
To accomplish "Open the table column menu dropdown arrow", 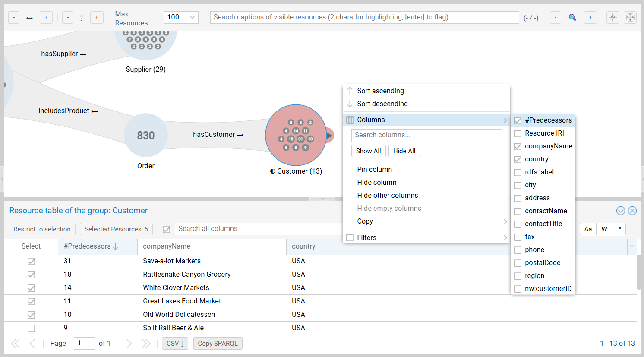I will 632,246.
